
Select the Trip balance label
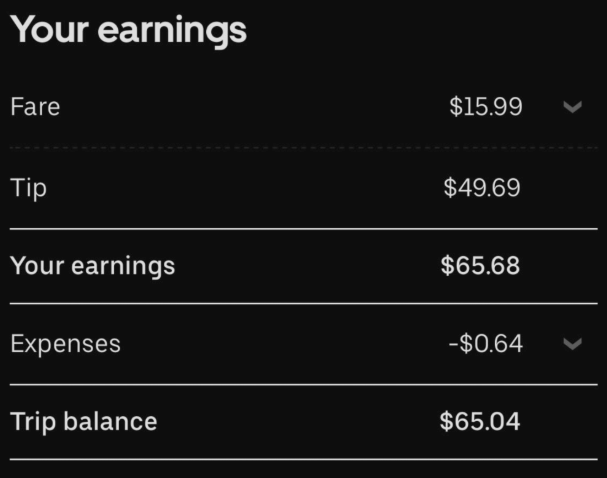(83, 421)
